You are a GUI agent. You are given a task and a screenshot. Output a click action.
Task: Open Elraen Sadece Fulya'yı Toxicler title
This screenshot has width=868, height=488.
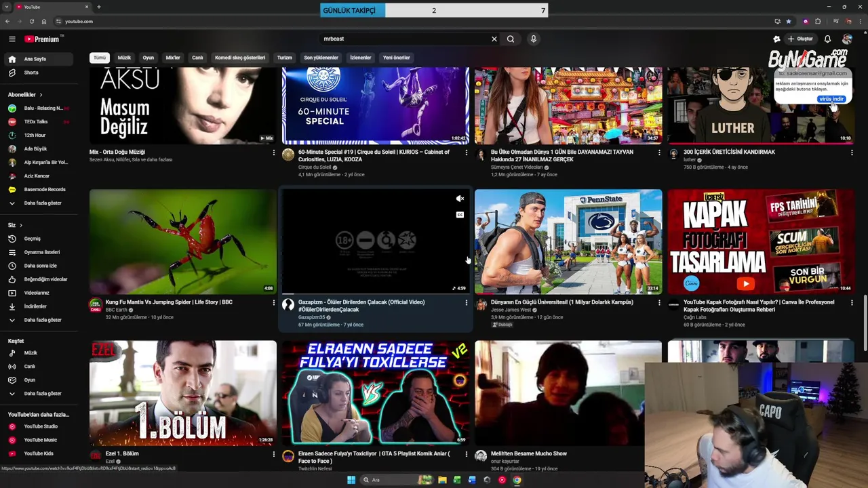click(374, 457)
